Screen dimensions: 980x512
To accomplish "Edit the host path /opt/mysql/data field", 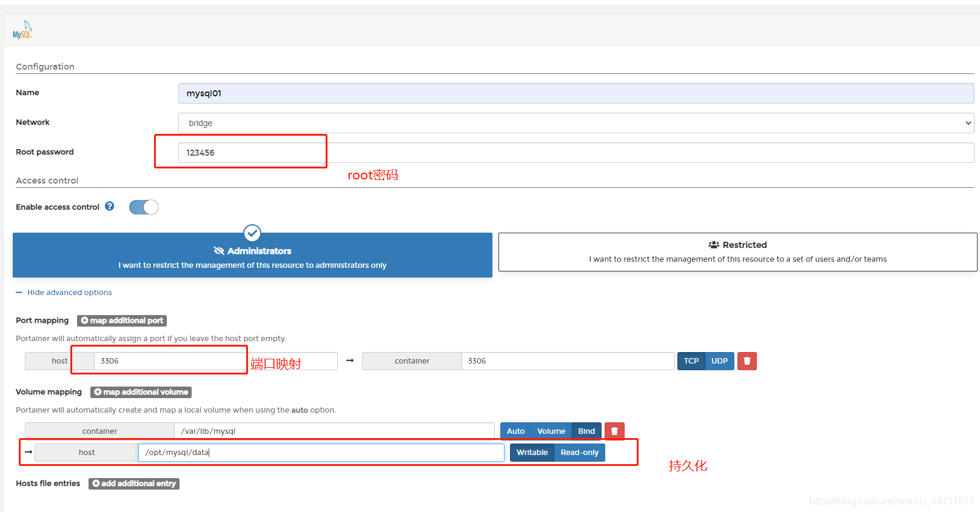I will tap(321, 453).
